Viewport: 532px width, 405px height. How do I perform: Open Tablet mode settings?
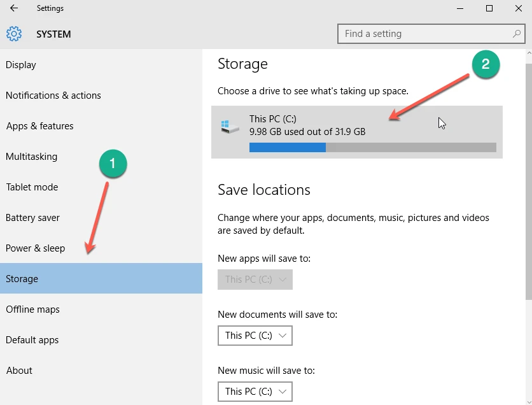coord(32,187)
